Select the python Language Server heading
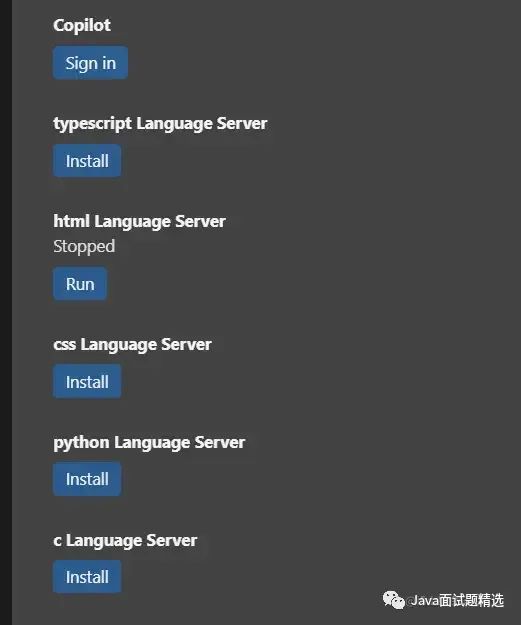 click(149, 442)
